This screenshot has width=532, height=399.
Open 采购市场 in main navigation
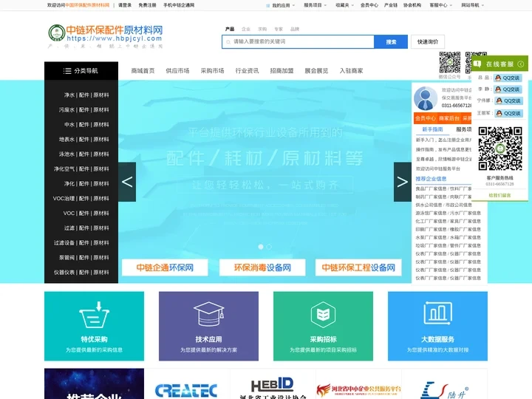(212, 71)
